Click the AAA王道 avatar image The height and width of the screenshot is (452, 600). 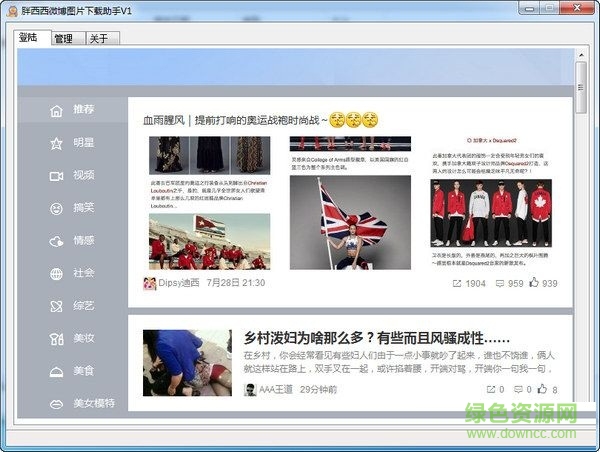point(250,390)
